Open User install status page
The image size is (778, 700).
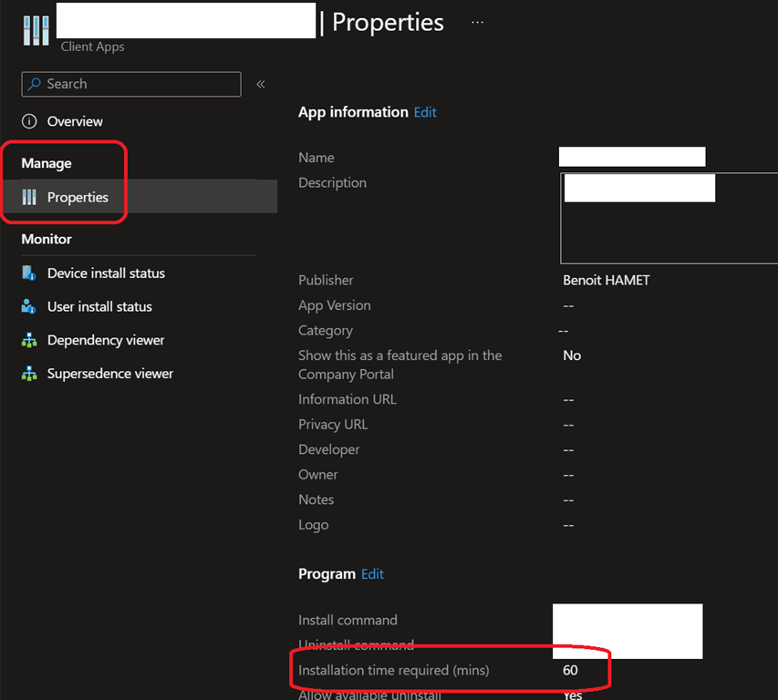pyautogui.click(x=99, y=306)
